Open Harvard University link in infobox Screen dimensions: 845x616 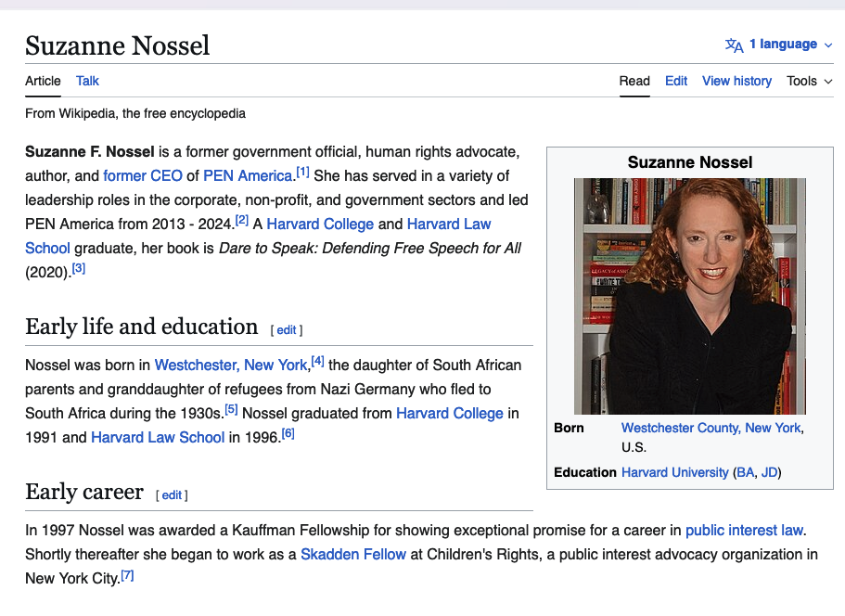coord(674,472)
